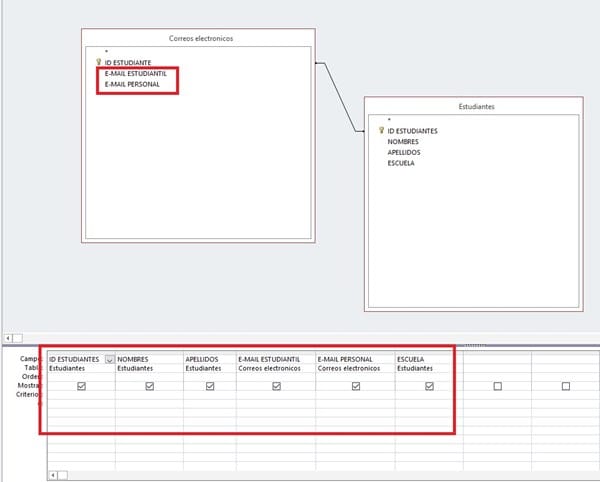Uncheck Mostrar for ESCUELA column
Viewport: 600px width, 482px height.
tap(429, 386)
